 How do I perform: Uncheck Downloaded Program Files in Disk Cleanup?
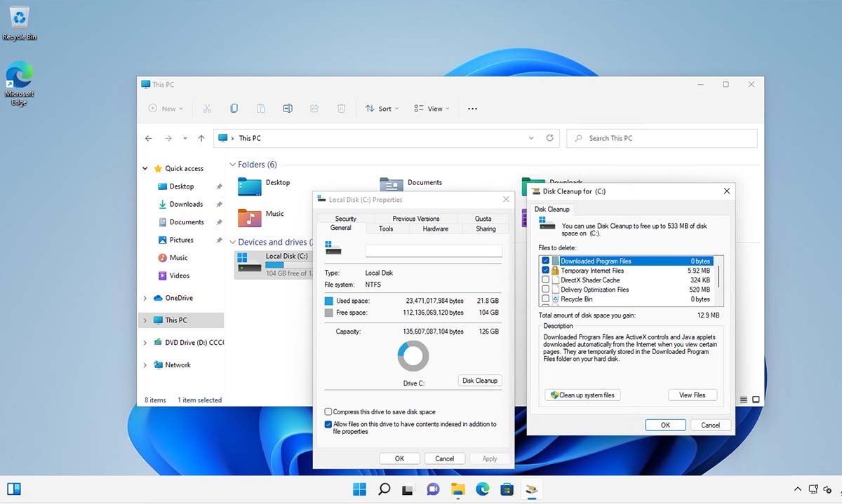click(545, 260)
